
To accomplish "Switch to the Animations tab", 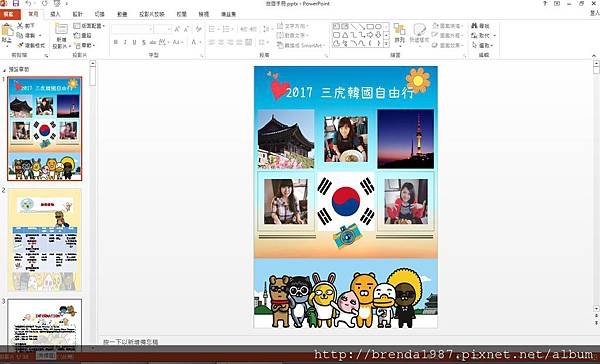I will click(x=122, y=14).
